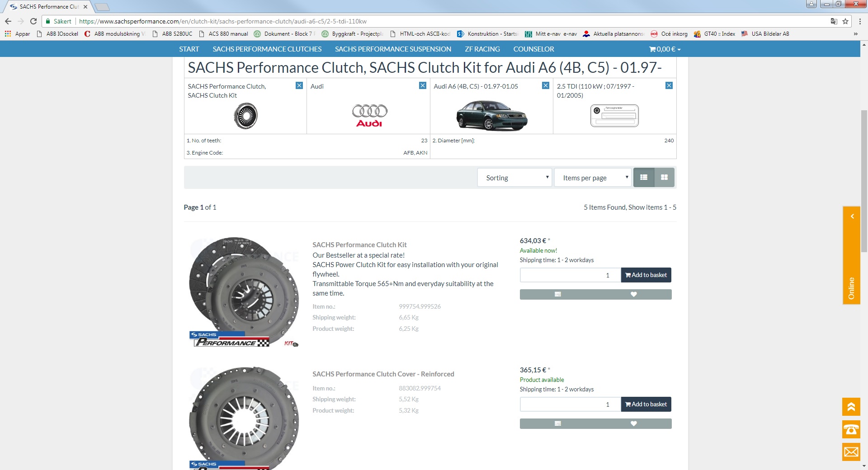Expand the orange Online chat side tab
Image resolution: width=868 pixels, height=470 pixels.
click(852, 255)
